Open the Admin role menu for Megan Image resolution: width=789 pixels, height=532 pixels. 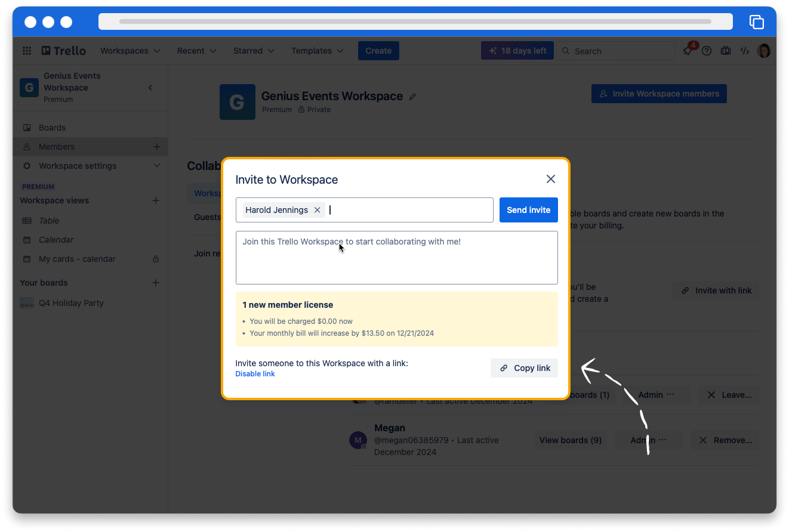[649, 440]
